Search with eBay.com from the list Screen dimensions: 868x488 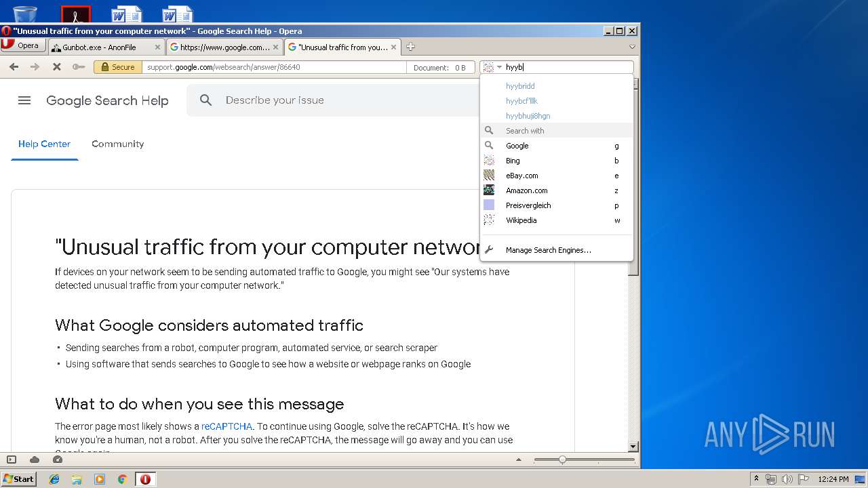556,176
